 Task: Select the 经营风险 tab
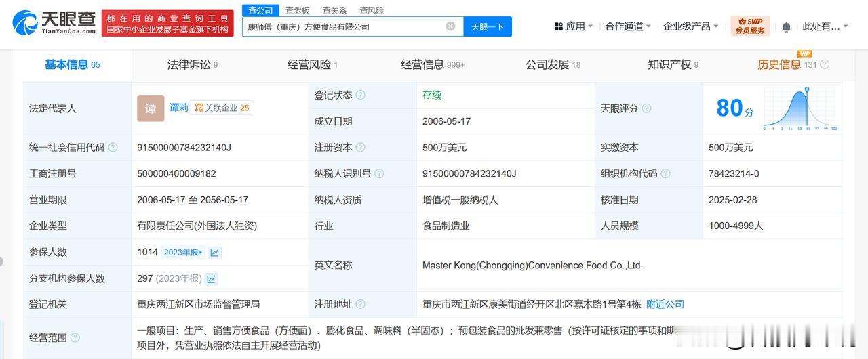[x=313, y=65]
